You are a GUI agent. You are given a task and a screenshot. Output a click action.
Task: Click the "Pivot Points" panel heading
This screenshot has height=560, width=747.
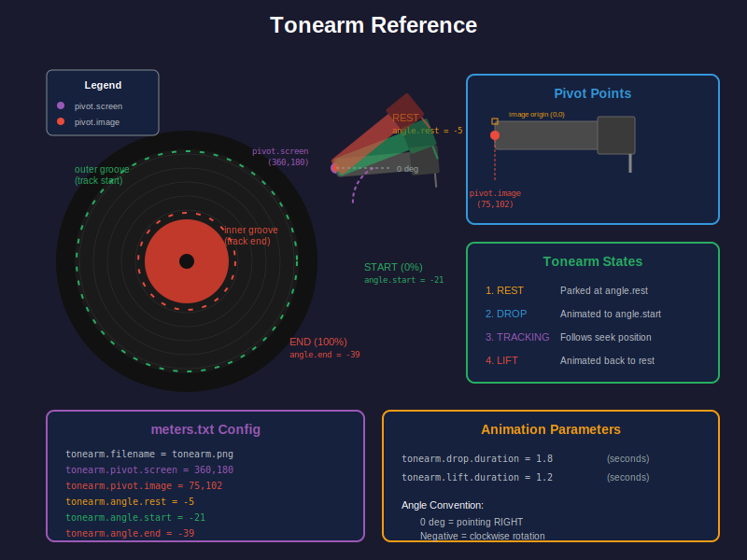[x=593, y=93]
